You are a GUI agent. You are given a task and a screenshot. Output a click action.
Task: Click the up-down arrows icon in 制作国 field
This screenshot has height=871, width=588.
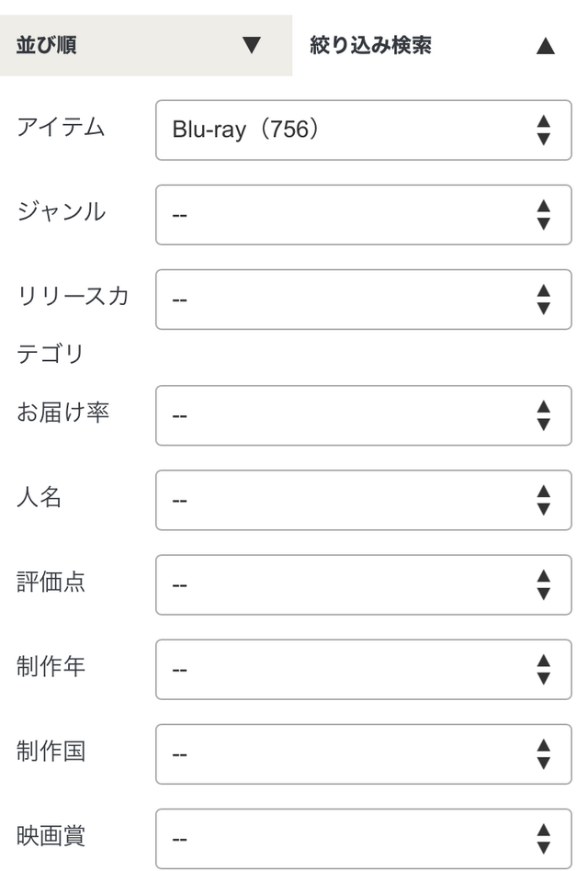543,753
